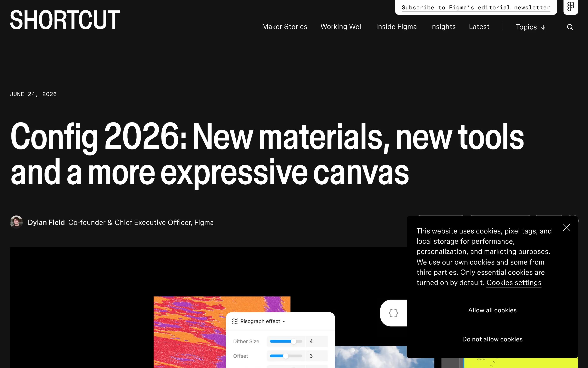Click the Dither Size label
Image resolution: width=588 pixels, height=368 pixels.
246,341
